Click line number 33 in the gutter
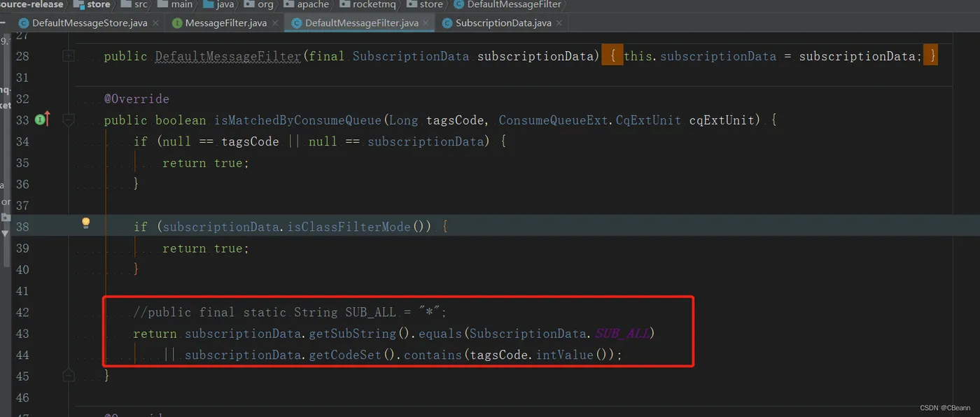 pos(22,120)
